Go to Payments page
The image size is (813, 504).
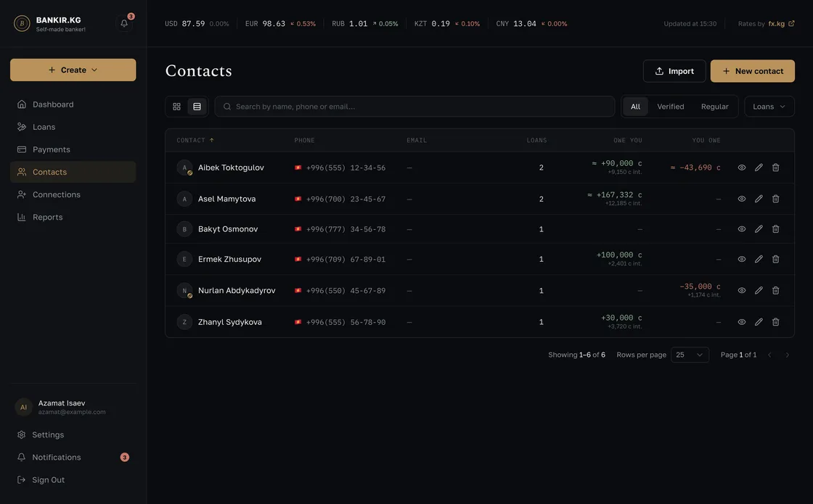point(73,149)
